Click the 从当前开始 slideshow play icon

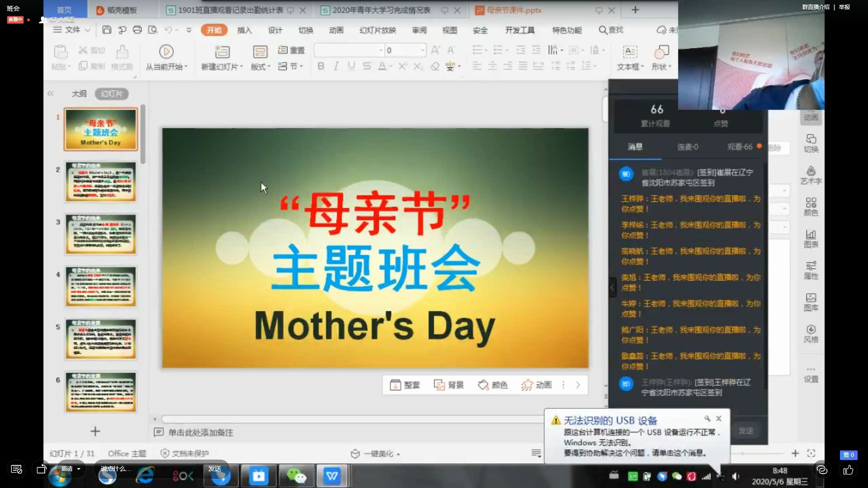(166, 51)
